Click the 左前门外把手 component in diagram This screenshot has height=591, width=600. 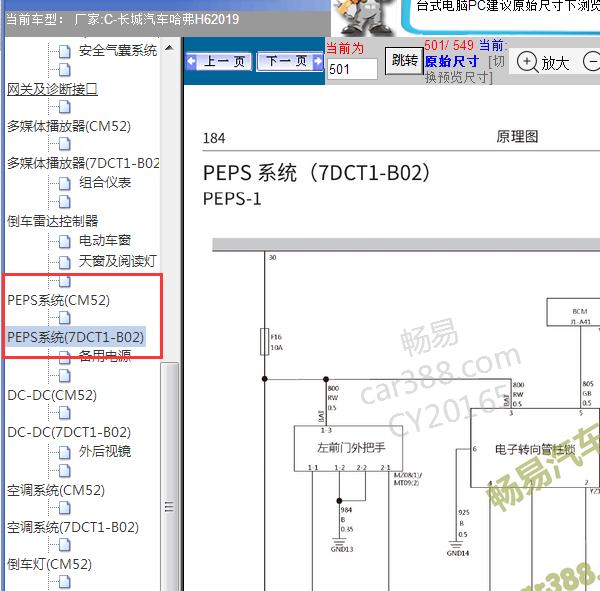348,448
